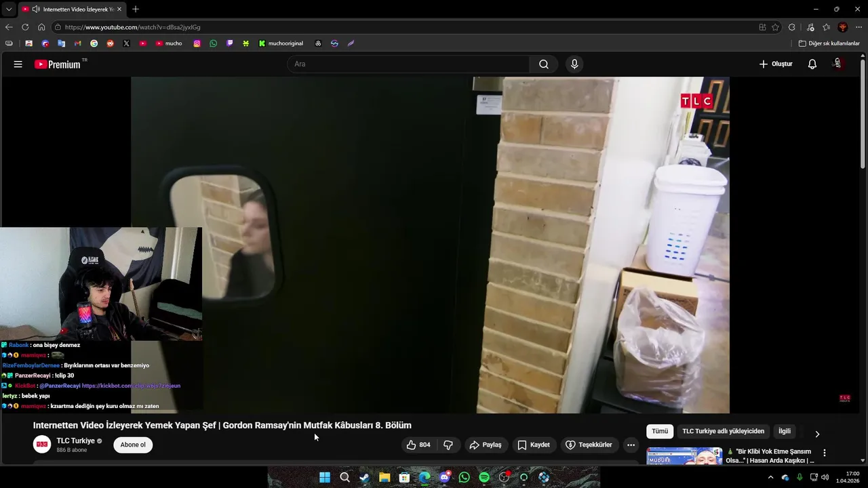Open the Instagram bookmark icon
Screen dimensions: 868x488
[197, 43]
